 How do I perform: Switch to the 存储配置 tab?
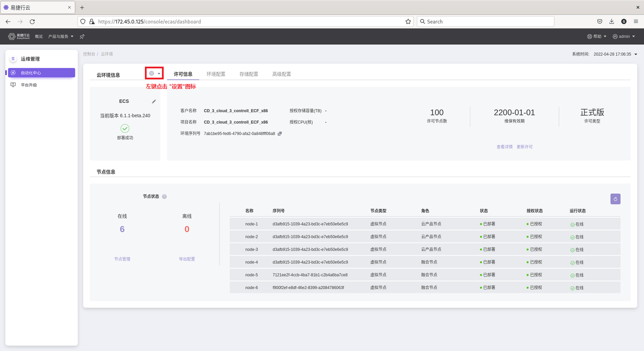(x=249, y=74)
